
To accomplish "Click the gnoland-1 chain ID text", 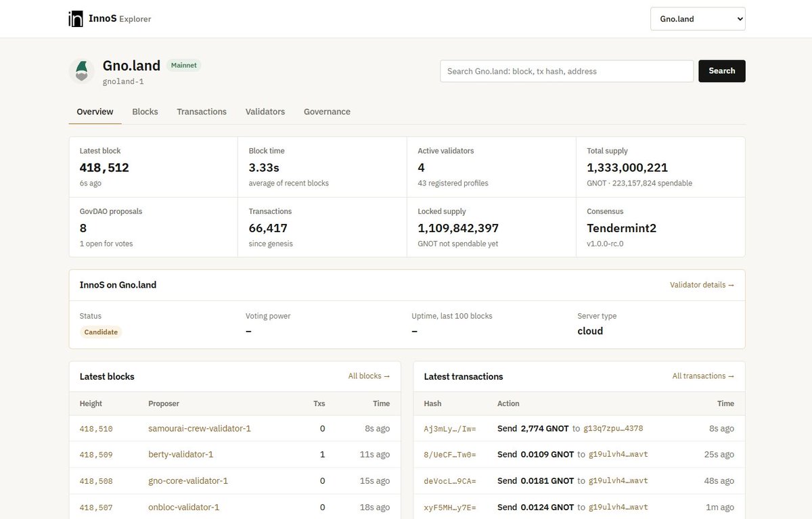I will tap(123, 82).
